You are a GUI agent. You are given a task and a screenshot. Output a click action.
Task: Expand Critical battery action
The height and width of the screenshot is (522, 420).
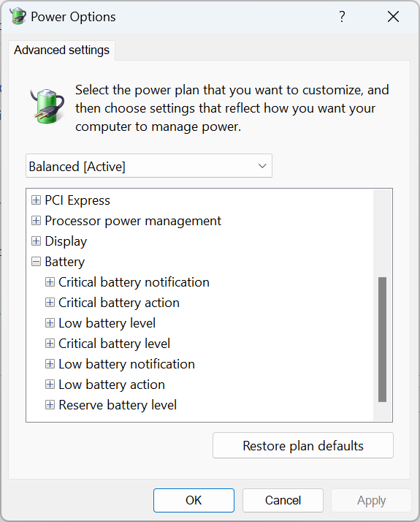click(x=50, y=302)
